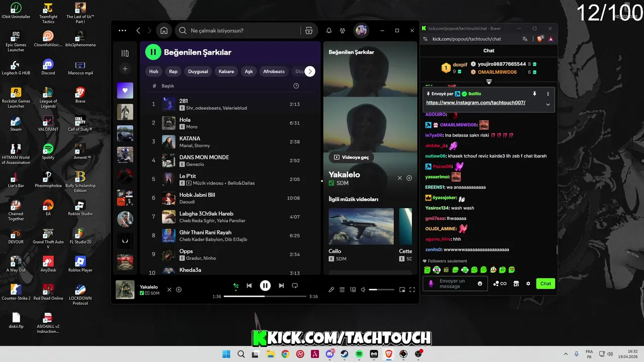The image size is (644, 362).
Task: Go back in Spotify navigation
Action: (x=138, y=31)
